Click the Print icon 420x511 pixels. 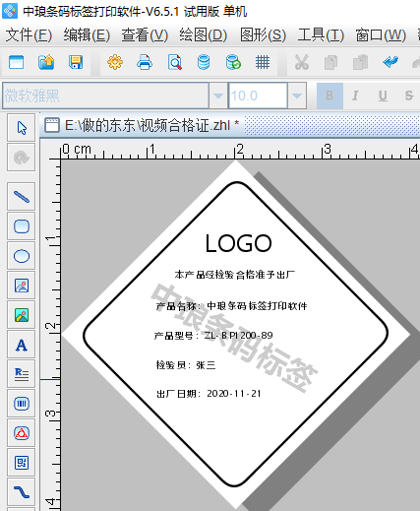pyautogui.click(x=145, y=62)
